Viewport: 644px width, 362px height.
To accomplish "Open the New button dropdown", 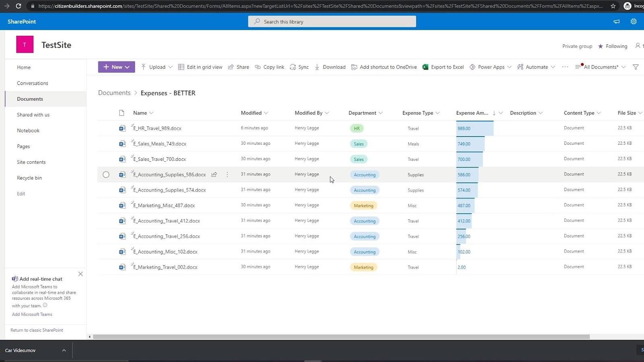I will pyautogui.click(x=117, y=67).
